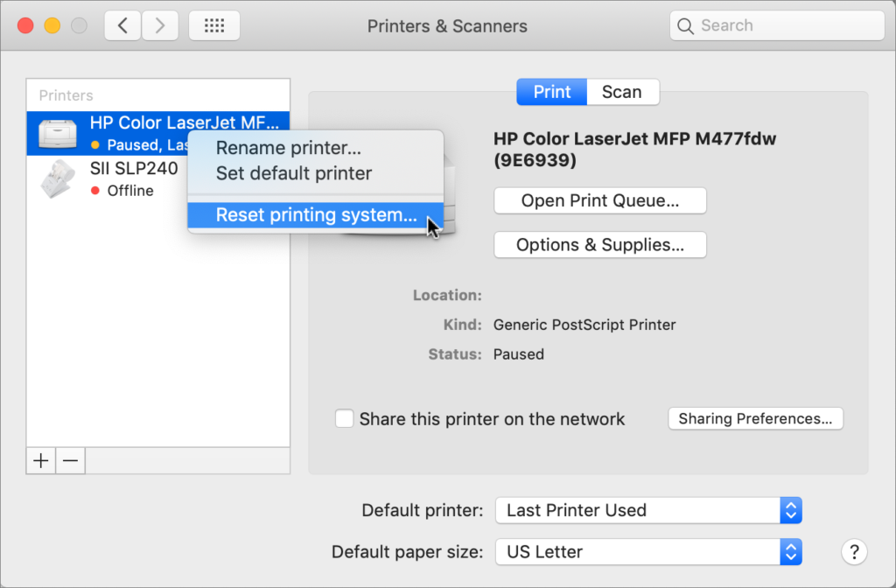Viewport: 896px width, 588px height.
Task: Click Options & Supplies button
Action: pos(599,245)
